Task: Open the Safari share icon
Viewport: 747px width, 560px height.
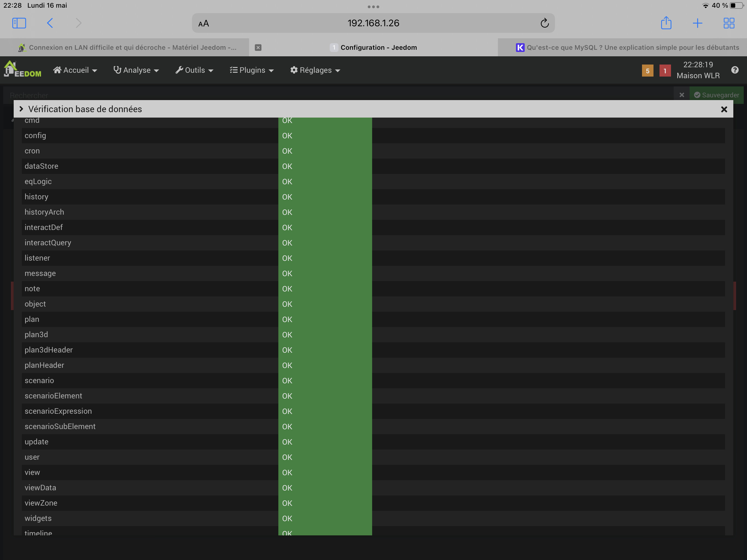Action: pos(666,23)
